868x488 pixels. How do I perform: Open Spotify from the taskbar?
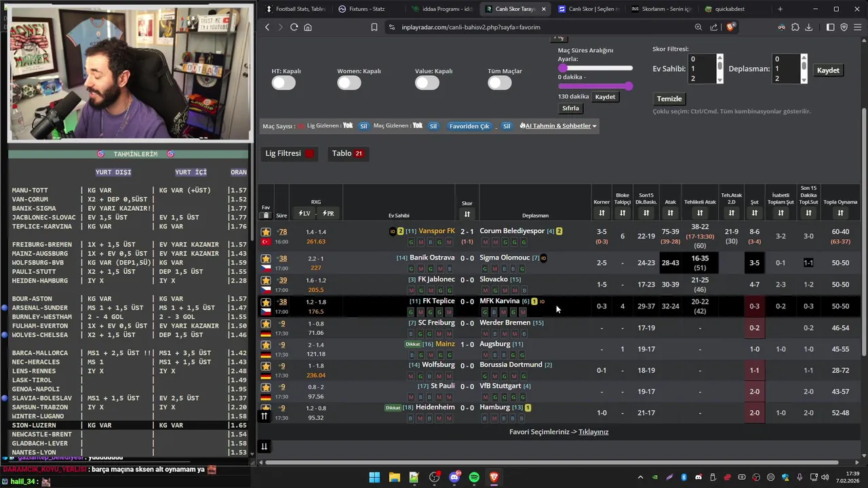(474, 477)
